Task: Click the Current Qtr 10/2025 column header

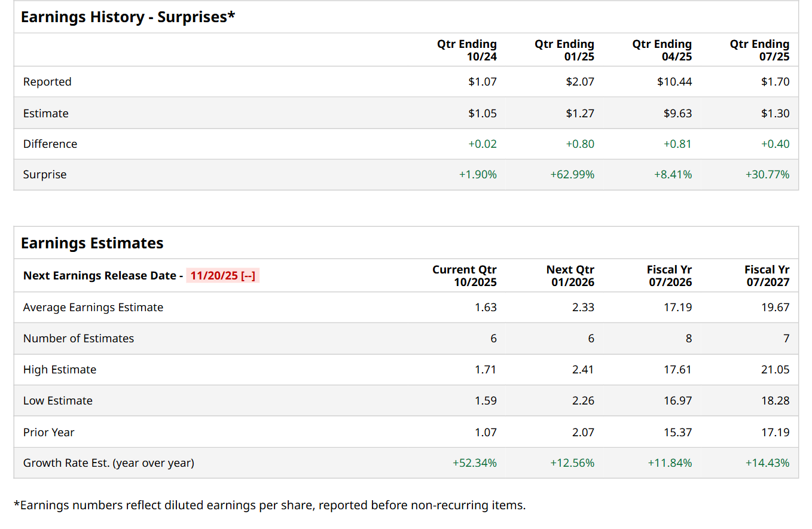Action: (x=465, y=276)
